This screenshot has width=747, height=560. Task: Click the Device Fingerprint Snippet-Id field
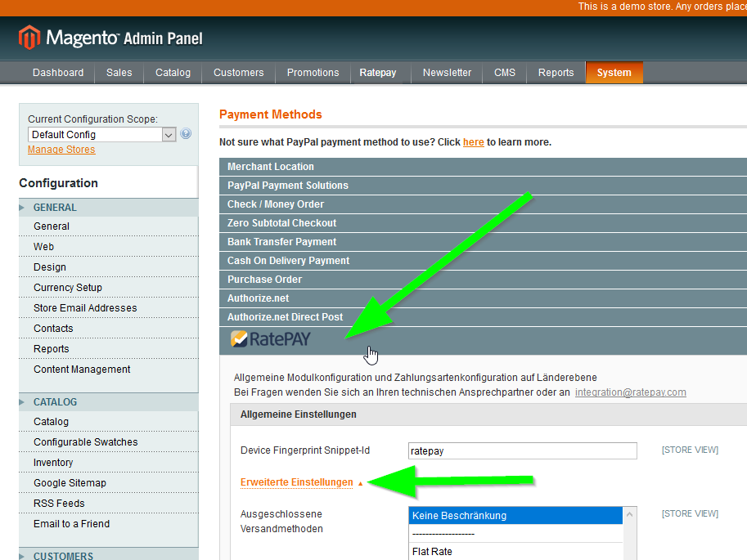[x=522, y=451]
